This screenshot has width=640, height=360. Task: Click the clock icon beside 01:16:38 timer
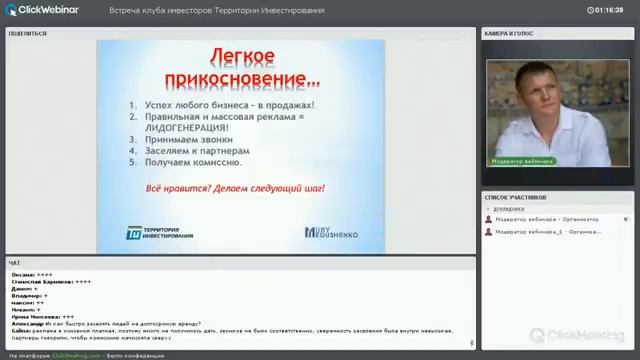[x=590, y=10]
